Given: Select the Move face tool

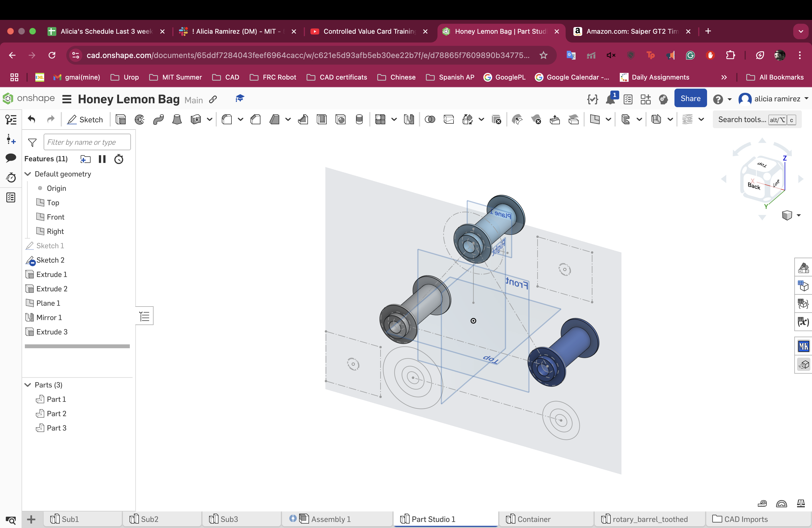Looking at the screenshot, I should [x=517, y=119].
